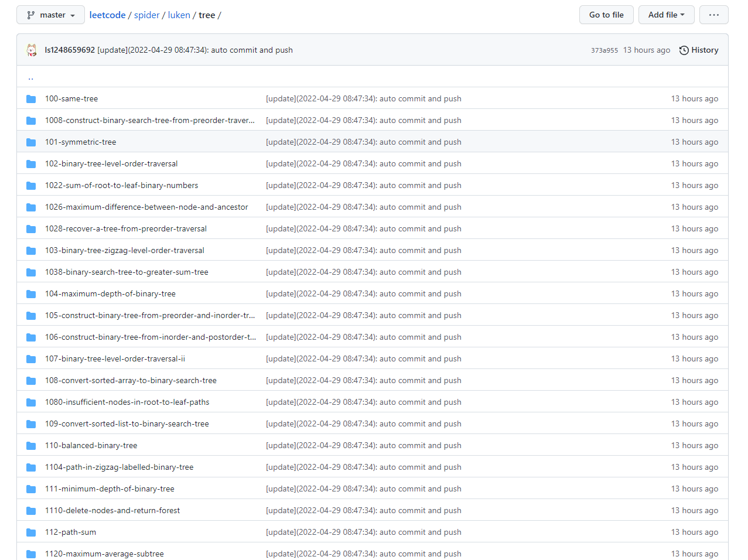View commit History

699,50
